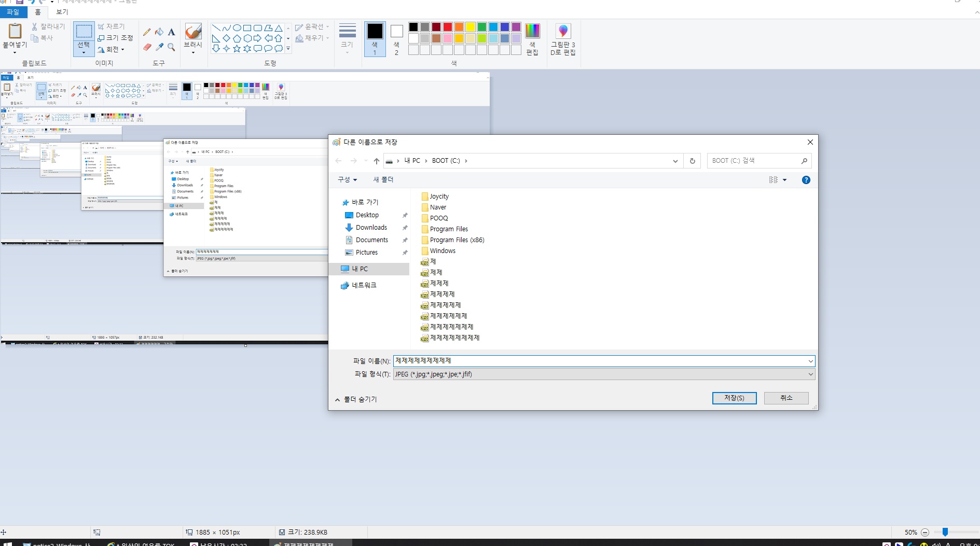This screenshot has width=980, height=546.
Task: Pick the five-point star shape
Action: click(x=237, y=49)
